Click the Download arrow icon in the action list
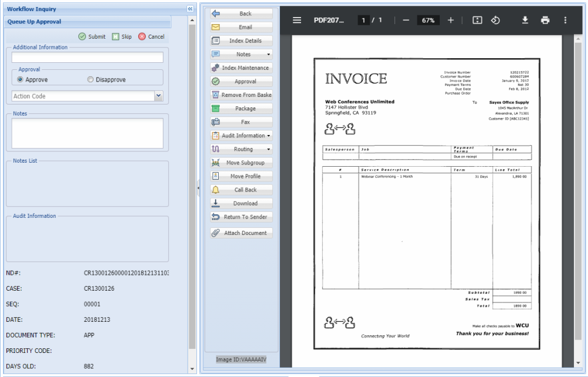The height and width of the screenshot is (377, 588). point(216,203)
